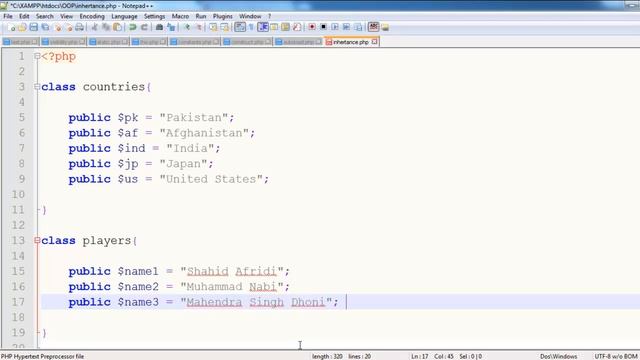Click the "United States" string on line 9
Screen dimensions: 640x360
click(211, 179)
